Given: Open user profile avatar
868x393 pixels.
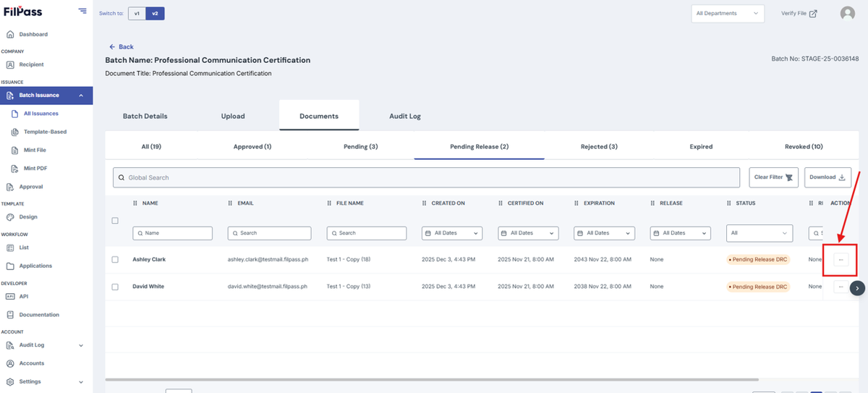Looking at the screenshot, I should pyautogui.click(x=847, y=13).
